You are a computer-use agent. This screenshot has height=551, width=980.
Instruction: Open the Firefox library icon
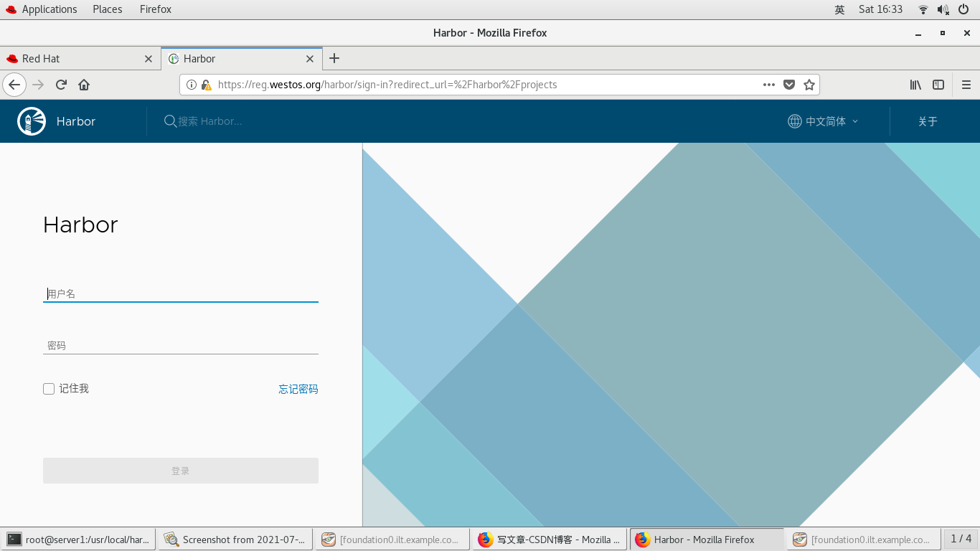point(915,85)
